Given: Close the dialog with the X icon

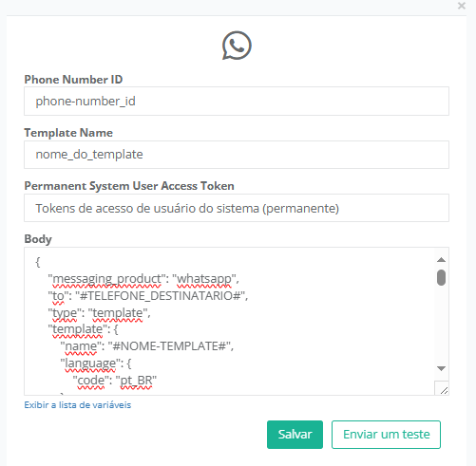Looking at the screenshot, I should pos(462,6).
